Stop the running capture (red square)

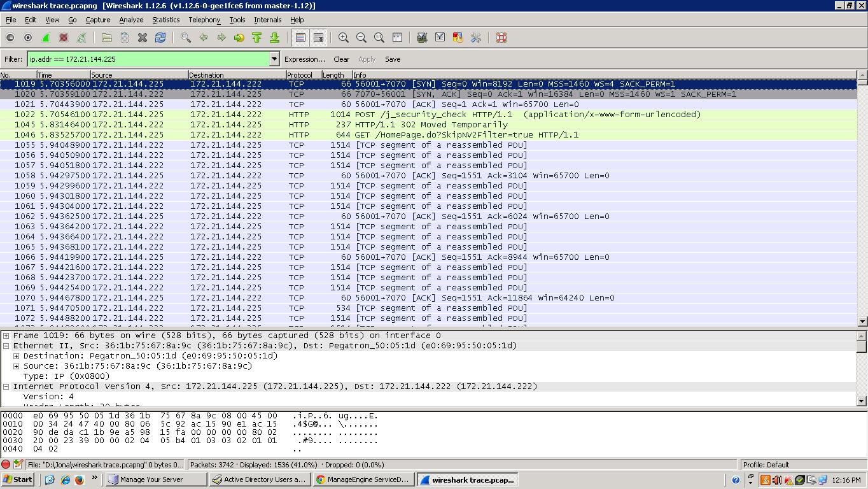coord(64,38)
